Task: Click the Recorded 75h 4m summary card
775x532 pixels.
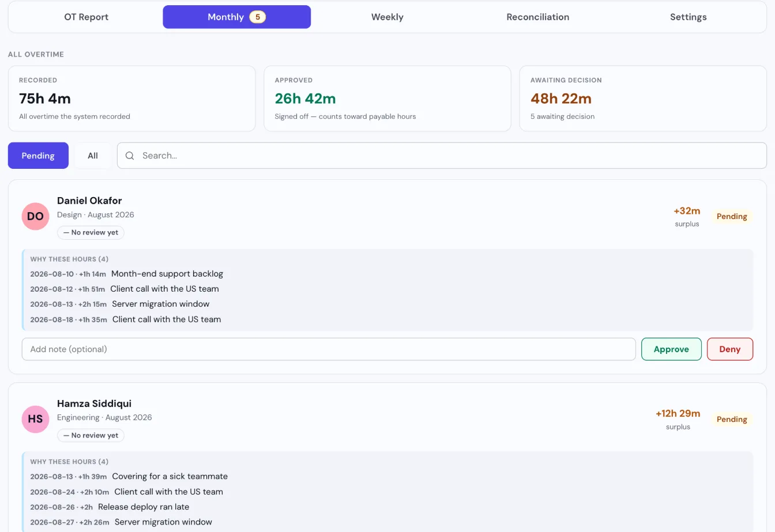Action: pos(131,99)
